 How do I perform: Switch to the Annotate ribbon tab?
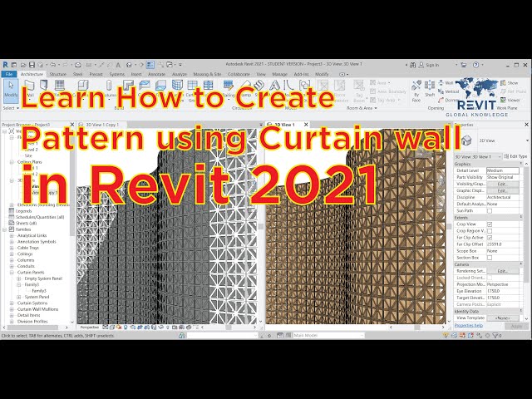[156, 74]
